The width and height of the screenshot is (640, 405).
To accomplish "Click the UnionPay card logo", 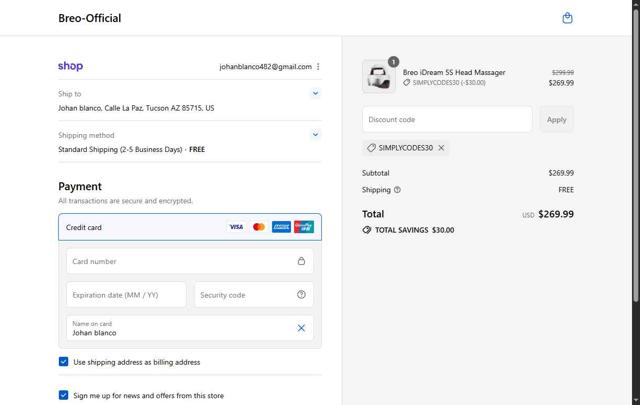I will [x=304, y=227].
